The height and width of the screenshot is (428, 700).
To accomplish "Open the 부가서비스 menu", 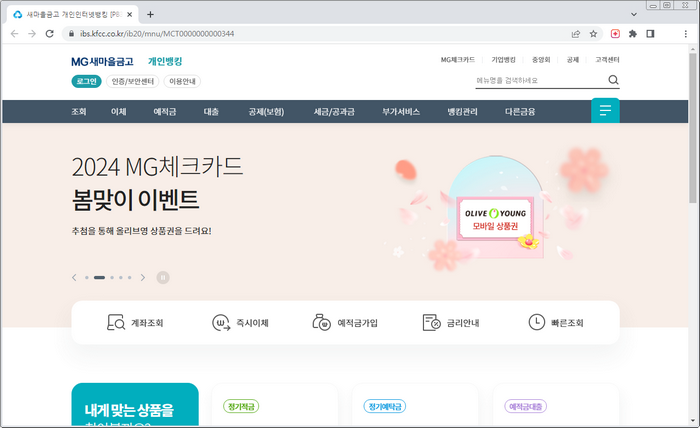I will (x=401, y=112).
